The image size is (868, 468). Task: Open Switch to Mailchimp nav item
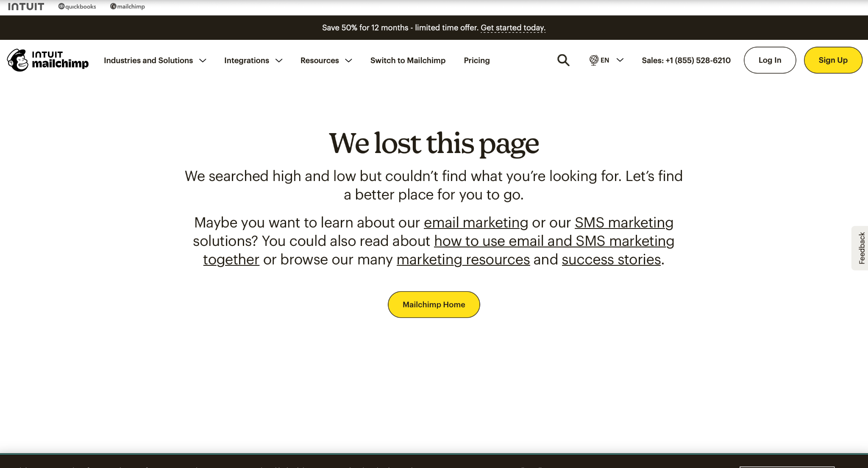[x=408, y=60]
